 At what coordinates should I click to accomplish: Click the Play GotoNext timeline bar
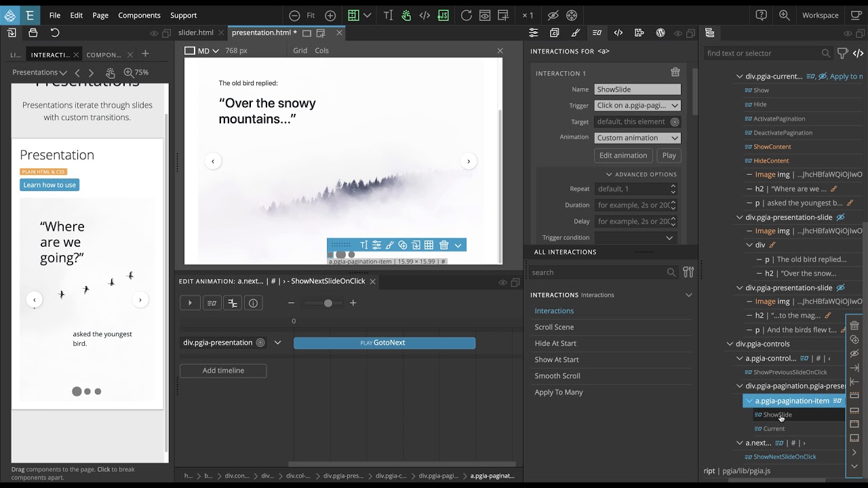[384, 343]
